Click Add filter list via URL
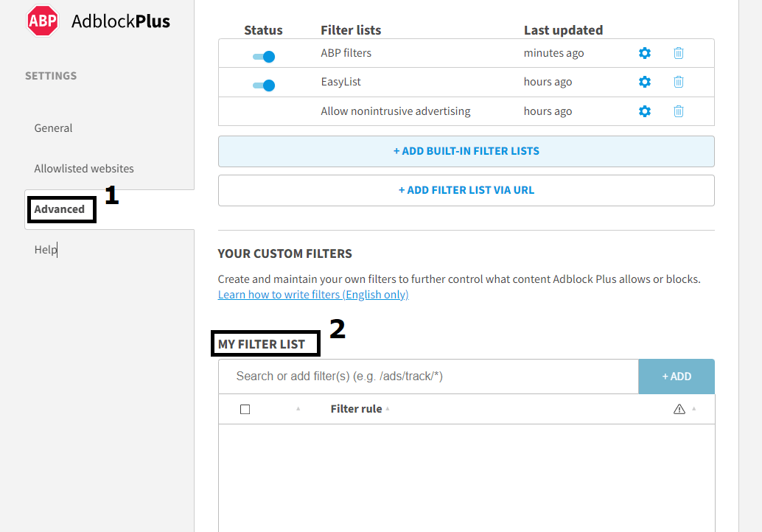Image resolution: width=762 pixels, height=532 pixels. pyautogui.click(x=466, y=190)
